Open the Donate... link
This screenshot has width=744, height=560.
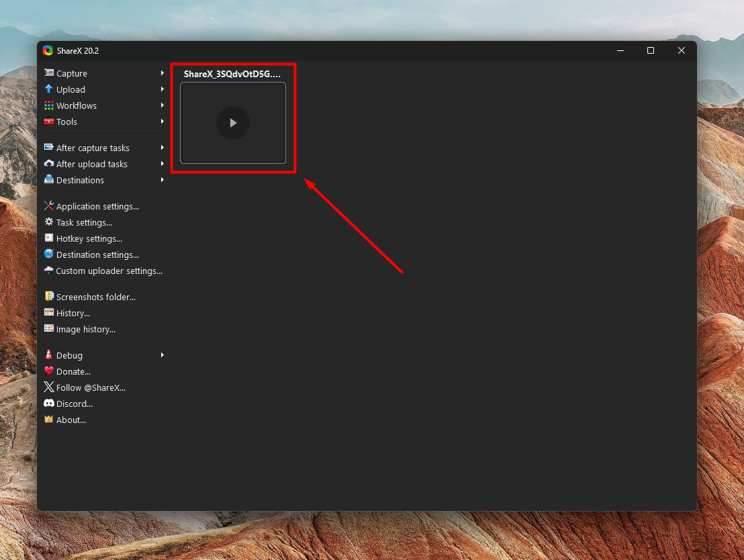tap(104, 371)
